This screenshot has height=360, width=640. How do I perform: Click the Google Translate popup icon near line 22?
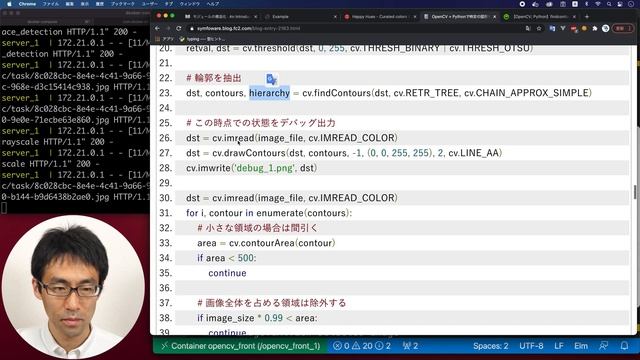(271, 79)
